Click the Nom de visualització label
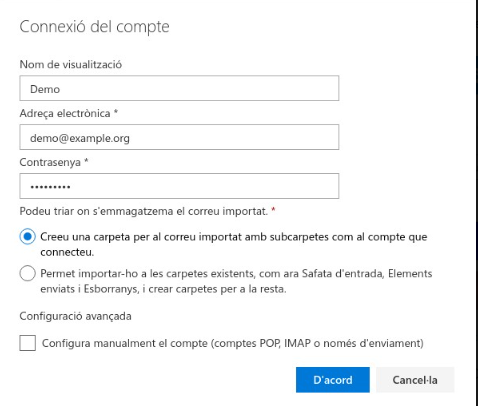Image resolution: width=478 pixels, height=406 pixels. [71, 64]
